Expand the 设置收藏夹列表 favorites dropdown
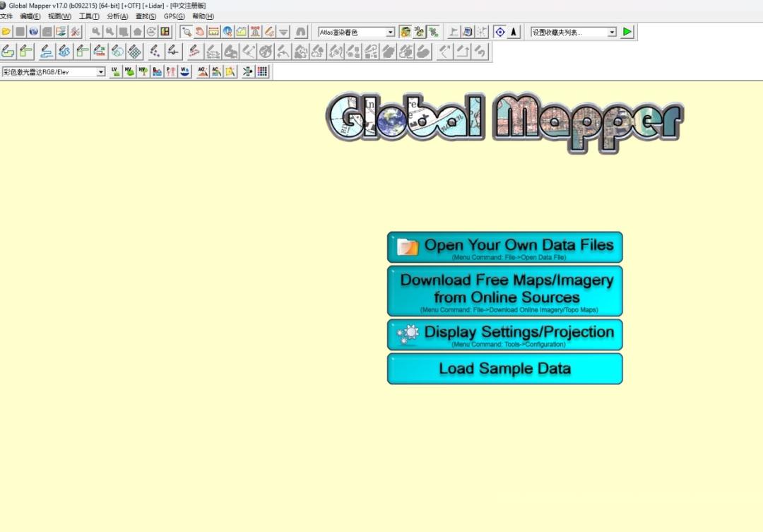Screen dimensions: 763x532 610,31
